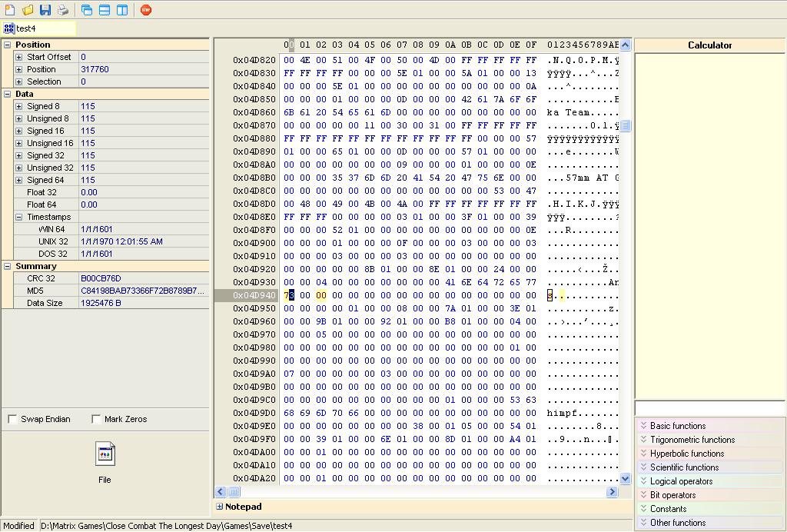Screen dimensions: 787x532
Task: Select the highlighted byte 73 at 0x04D940
Action: (x=289, y=296)
